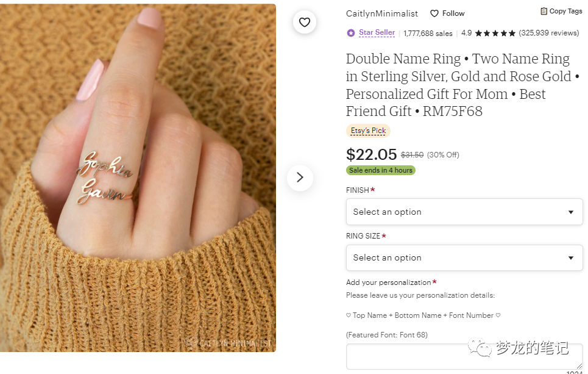Click the Follow button text
Image resolution: width=588 pixels, height=374 pixels.
point(453,13)
